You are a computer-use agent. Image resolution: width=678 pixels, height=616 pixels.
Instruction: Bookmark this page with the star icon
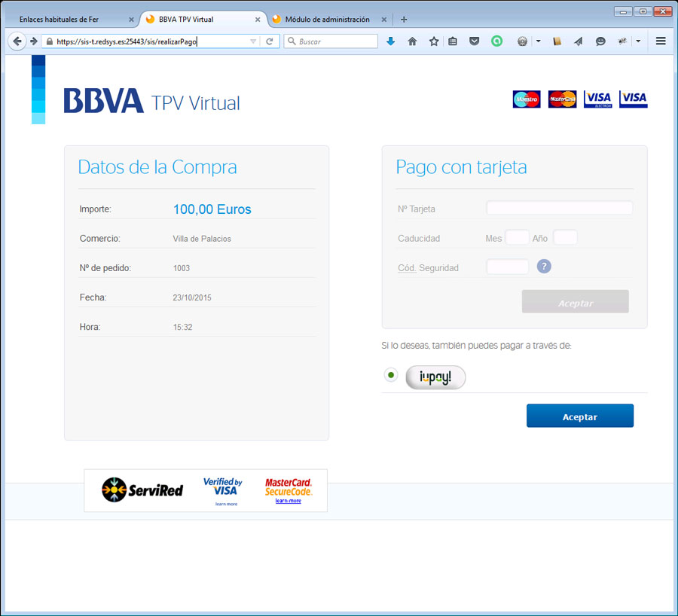point(434,41)
